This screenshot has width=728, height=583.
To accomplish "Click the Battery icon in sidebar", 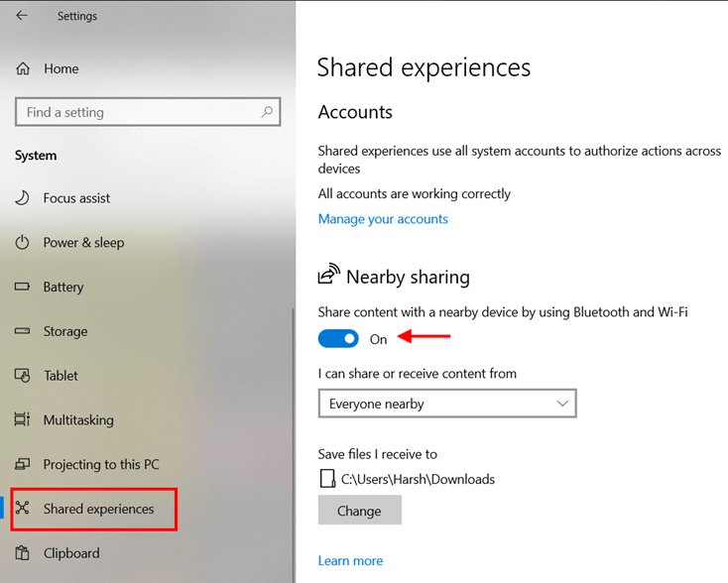I will tap(23, 288).
